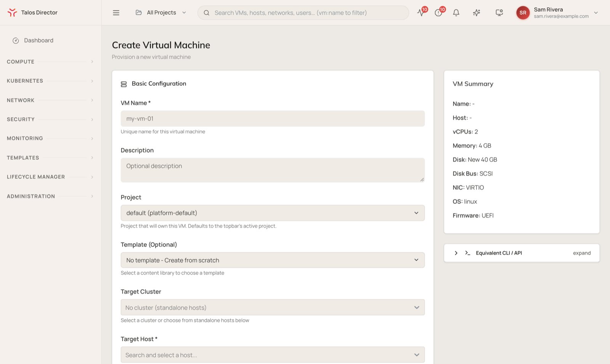610x364 pixels.
Task: Click the sam.rivera@example.com email text
Action: coord(561,16)
